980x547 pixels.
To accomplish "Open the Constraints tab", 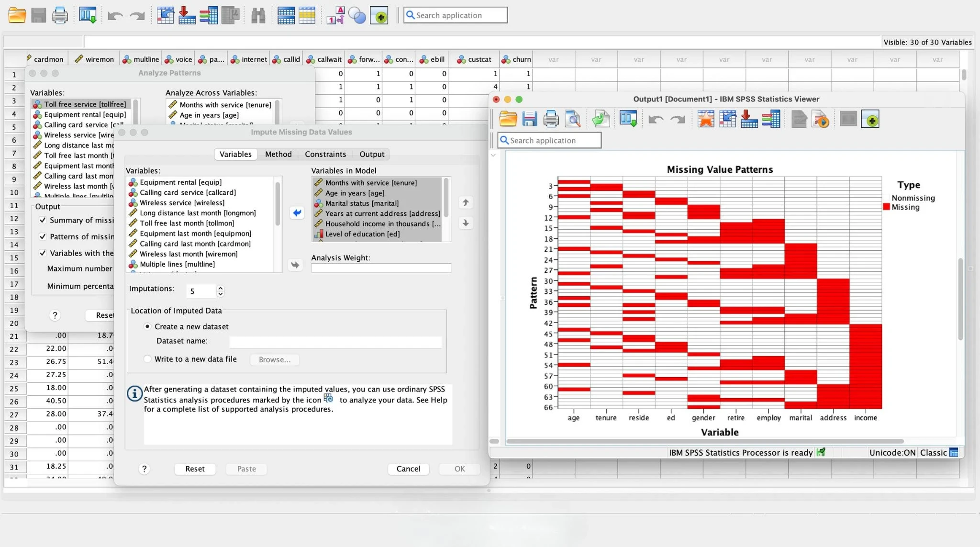I will point(325,154).
